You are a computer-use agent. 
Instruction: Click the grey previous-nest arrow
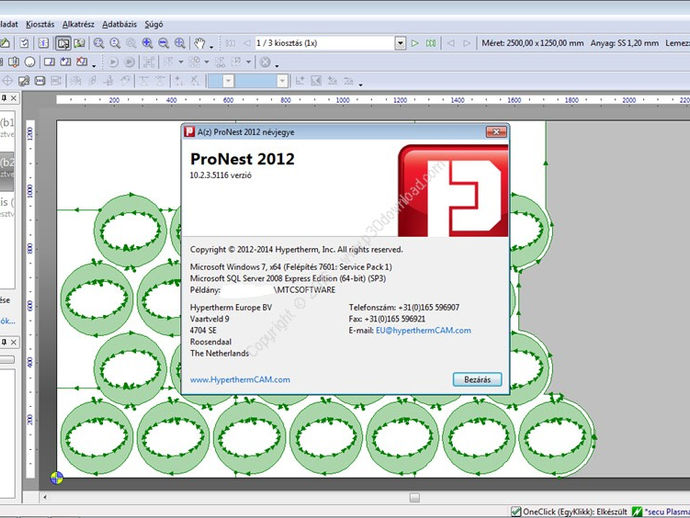(x=246, y=43)
